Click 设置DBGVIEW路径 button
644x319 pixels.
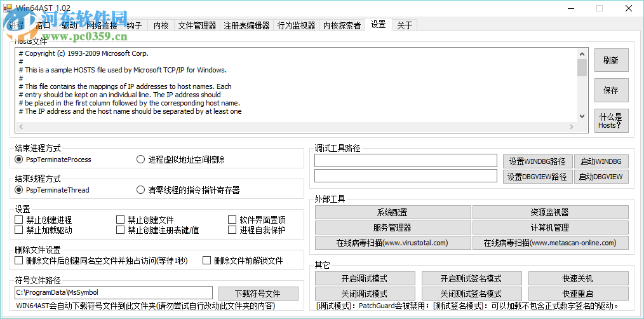tap(538, 177)
